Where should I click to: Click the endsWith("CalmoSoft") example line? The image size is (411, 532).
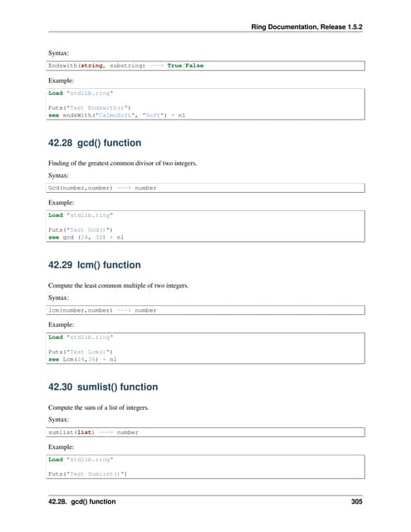click(117, 116)
